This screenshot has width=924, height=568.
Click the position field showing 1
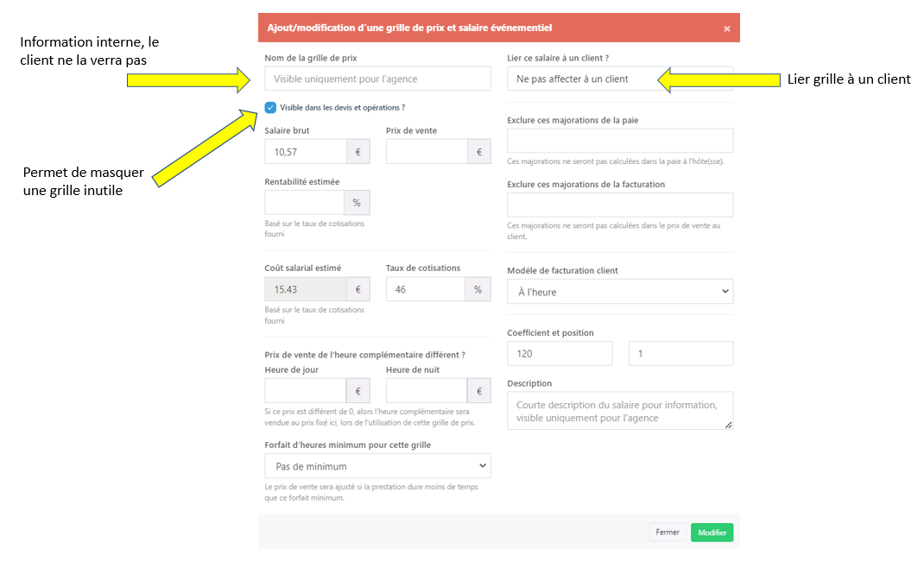(680, 353)
